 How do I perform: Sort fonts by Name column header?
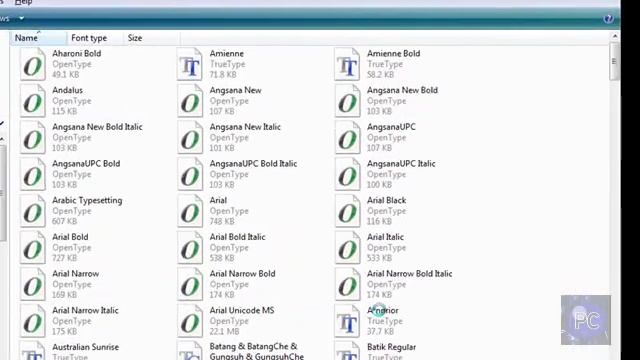[x=38, y=38]
